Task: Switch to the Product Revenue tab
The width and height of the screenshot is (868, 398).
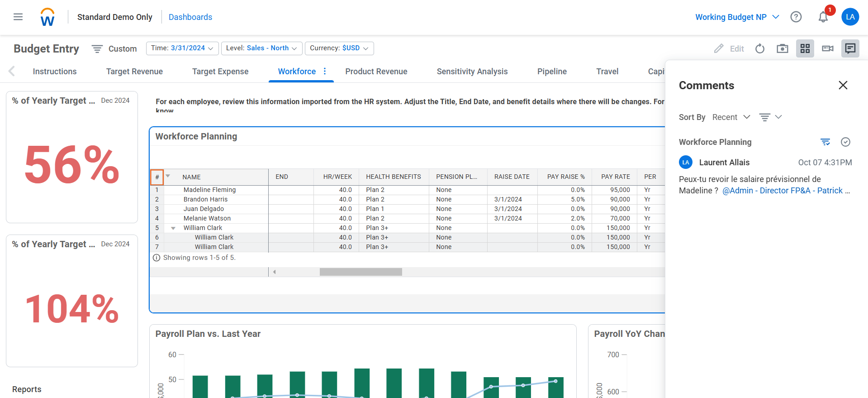Action: point(376,72)
